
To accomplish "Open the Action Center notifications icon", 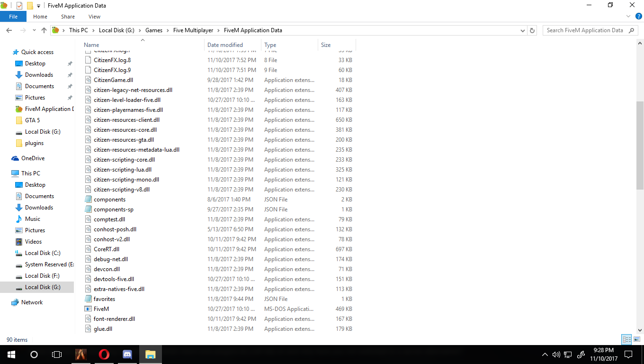I will 628,355.
